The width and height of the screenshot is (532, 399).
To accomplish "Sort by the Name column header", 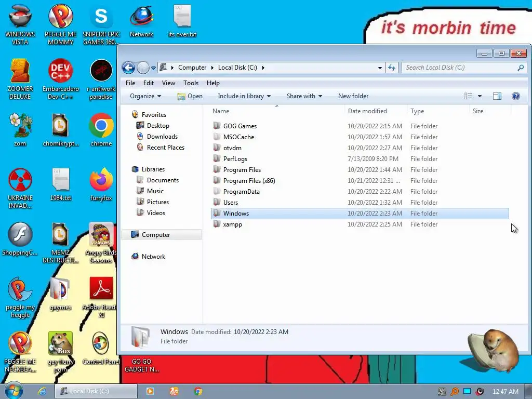I will (277, 111).
